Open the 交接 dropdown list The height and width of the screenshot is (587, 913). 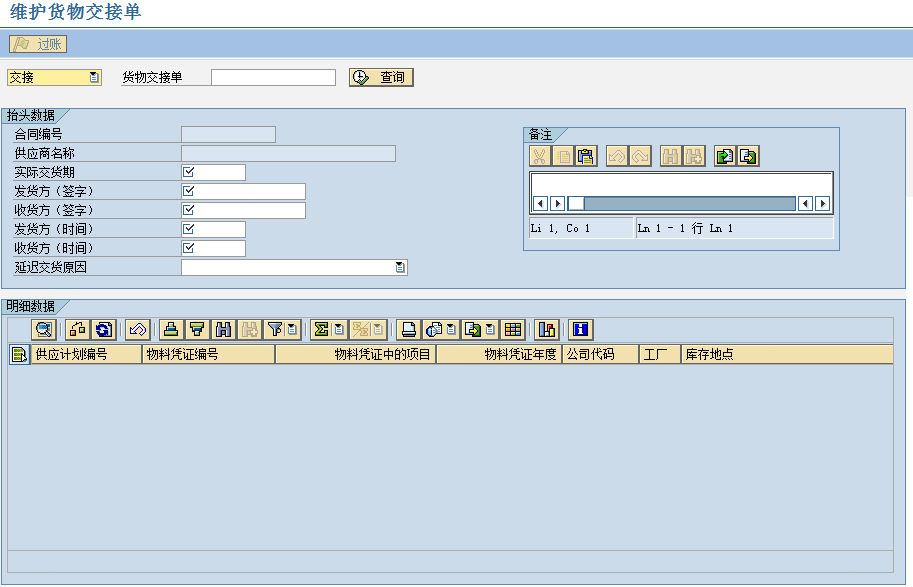tap(94, 77)
